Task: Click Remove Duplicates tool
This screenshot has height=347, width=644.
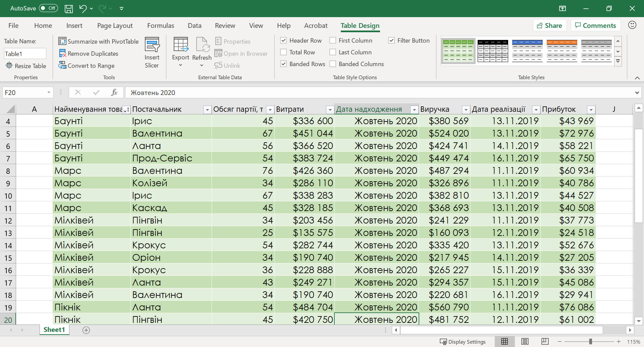Action: pos(89,54)
